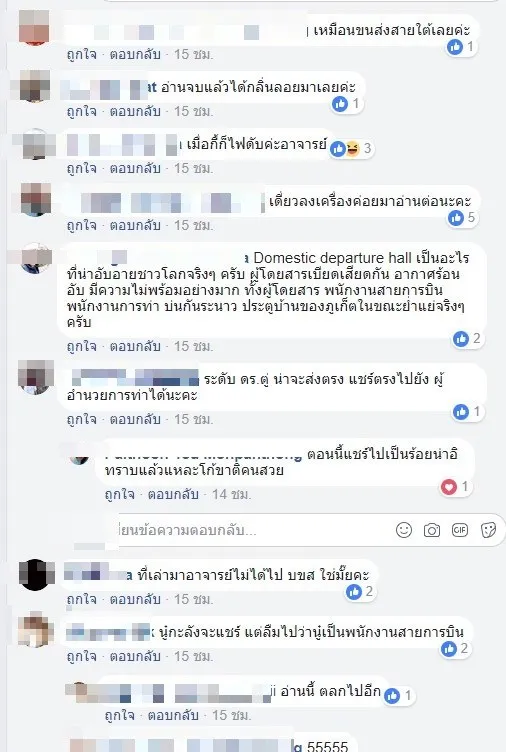View like reaction on เหมือนขนส่งสายใต้ comment
Screen dimensions: 506x752
pos(461,47)
